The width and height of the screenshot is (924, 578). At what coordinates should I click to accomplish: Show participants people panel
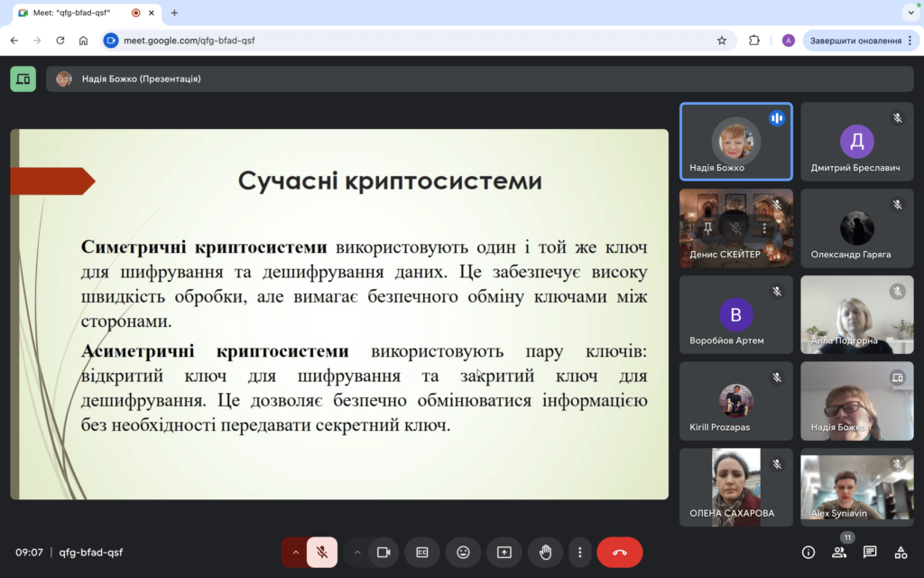click(839, 553)
